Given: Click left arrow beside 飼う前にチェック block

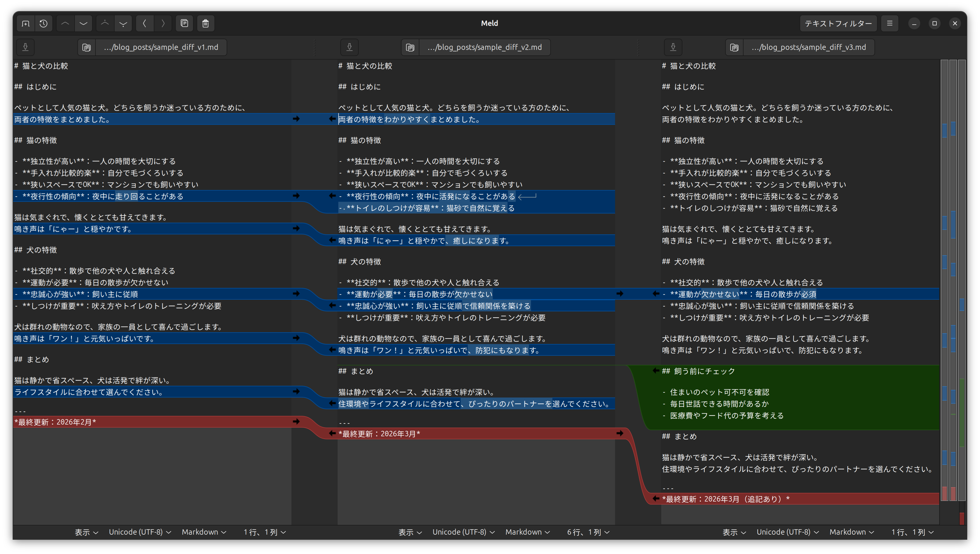Looking at the screenshot, I should click(656, 371).
